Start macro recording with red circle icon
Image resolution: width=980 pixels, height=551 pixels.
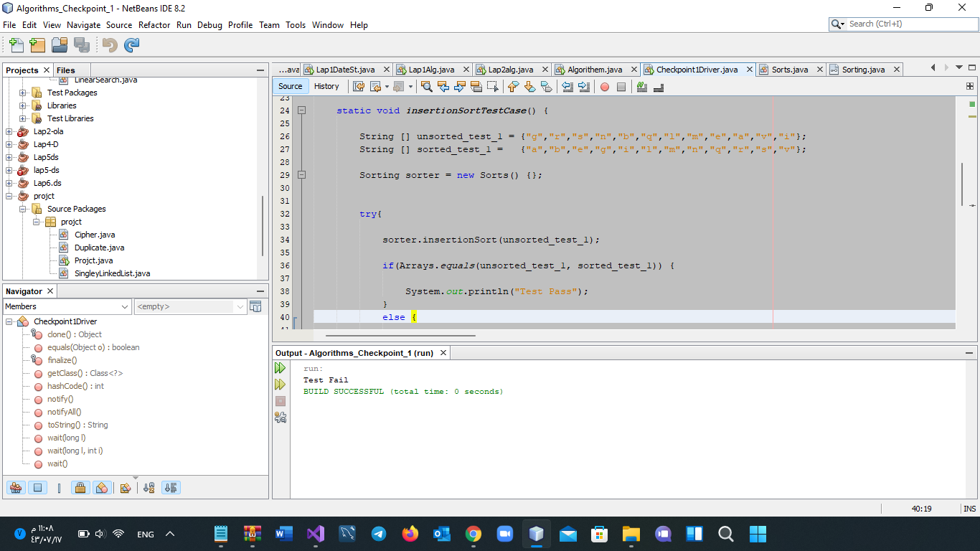pyautogui.click(x=604, y=87)
